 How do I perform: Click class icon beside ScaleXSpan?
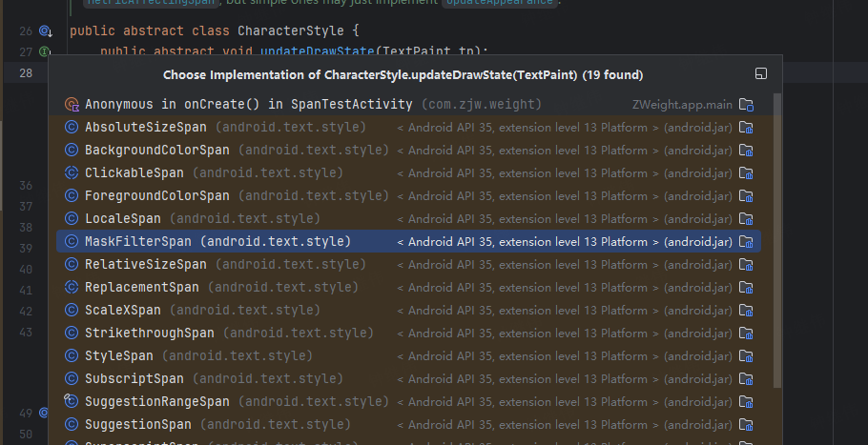click(x=72, y=310)
